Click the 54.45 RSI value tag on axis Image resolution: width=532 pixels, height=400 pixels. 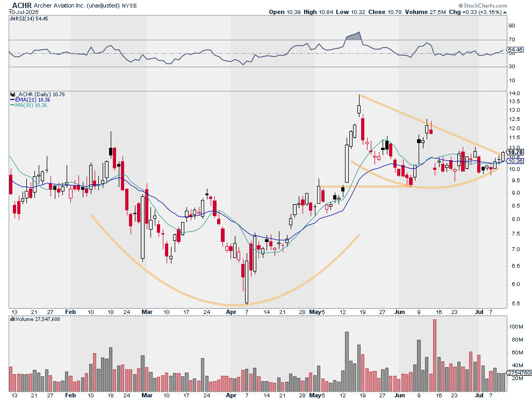pos(516,50)
